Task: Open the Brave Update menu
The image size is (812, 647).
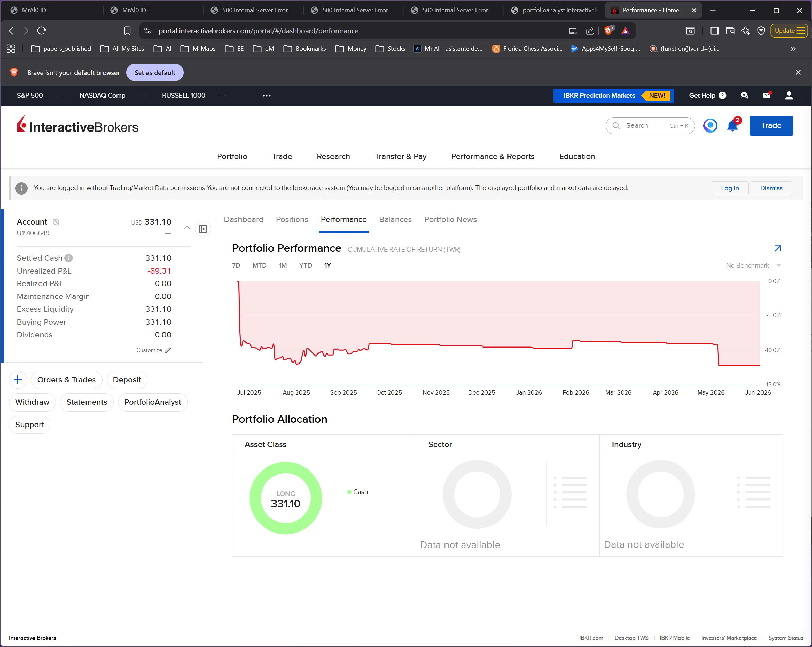Action: click(788, 31)
